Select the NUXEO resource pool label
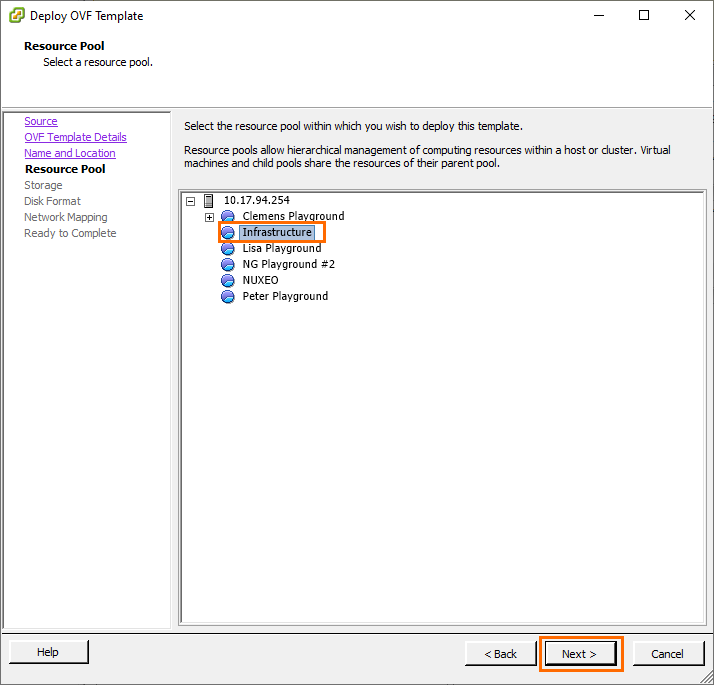The height and width of the screenshot is (685, 714). coord(260,281)
